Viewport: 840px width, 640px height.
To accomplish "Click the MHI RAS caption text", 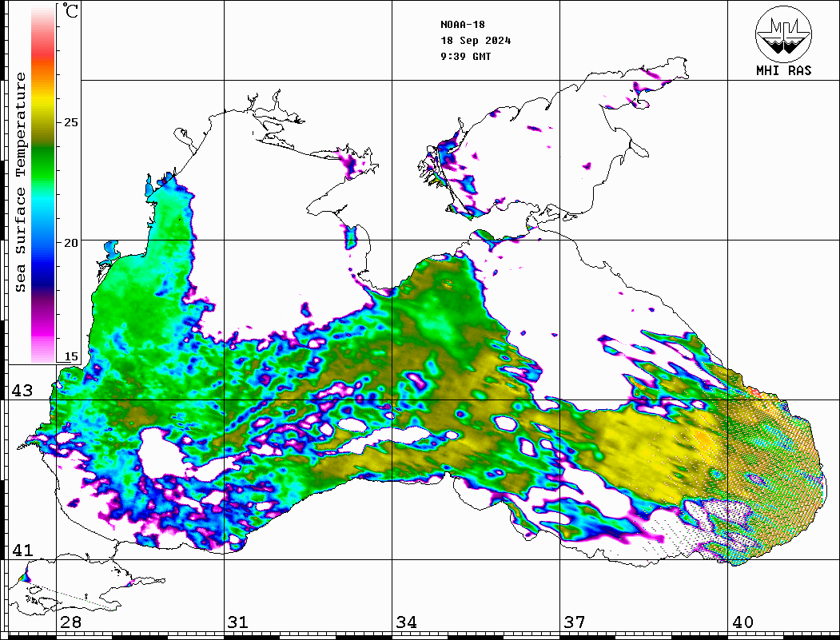I will [783, 70].
